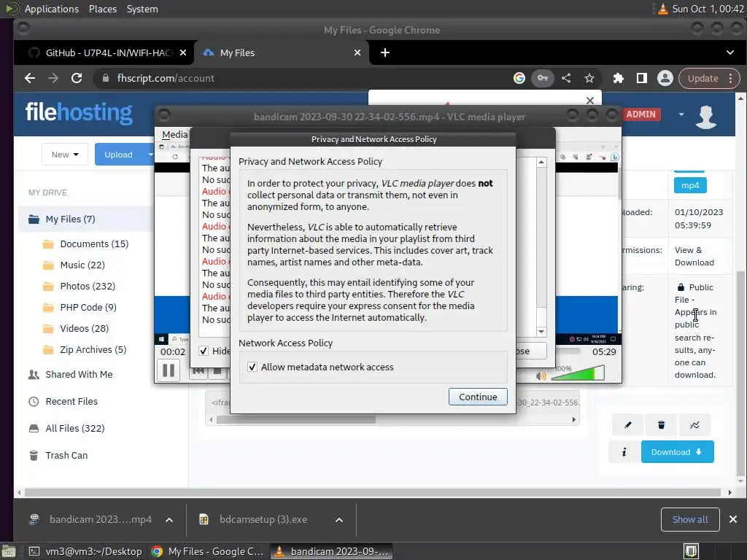Open the New dropdown button
747x560 pixels.
coord(65,155)
